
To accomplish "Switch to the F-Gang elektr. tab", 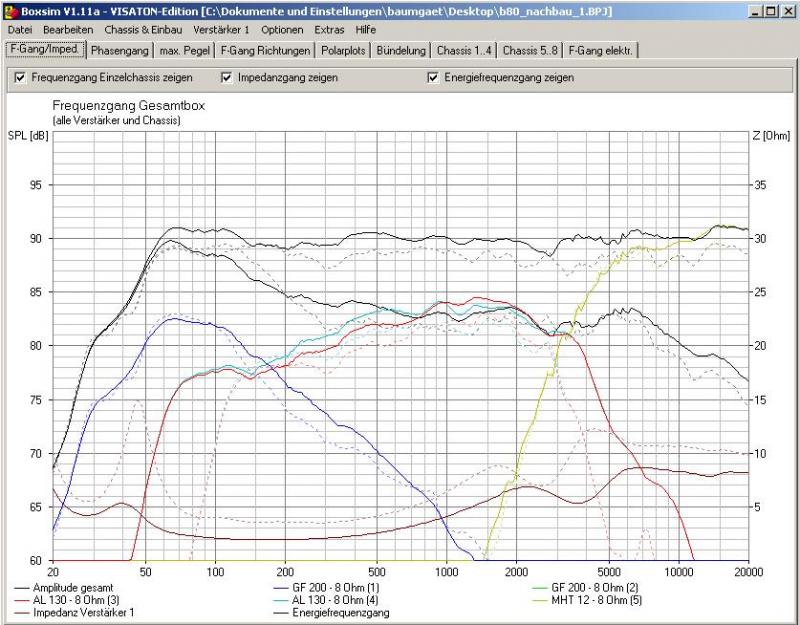I will coord(600,51).
